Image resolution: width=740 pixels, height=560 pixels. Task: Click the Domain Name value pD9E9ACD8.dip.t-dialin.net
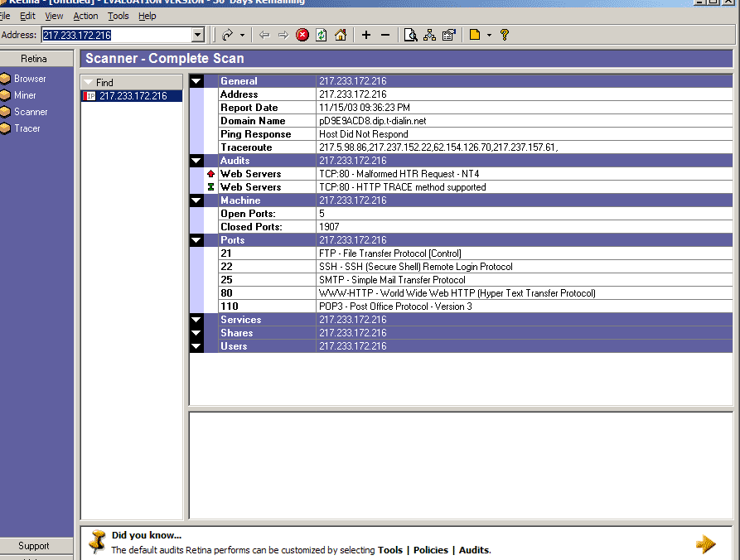(x=372, y=121)
